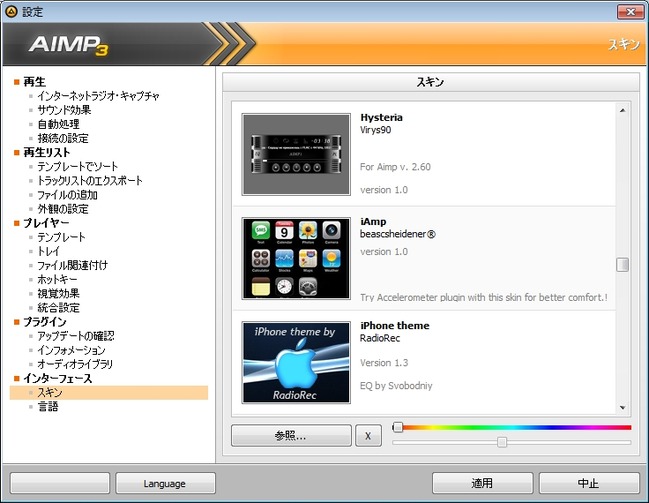Image resolution: width=649 pixels, height=503 pixels.
Task: Select トラックリストのエクスポート item
Action: (x=90, y=181)
